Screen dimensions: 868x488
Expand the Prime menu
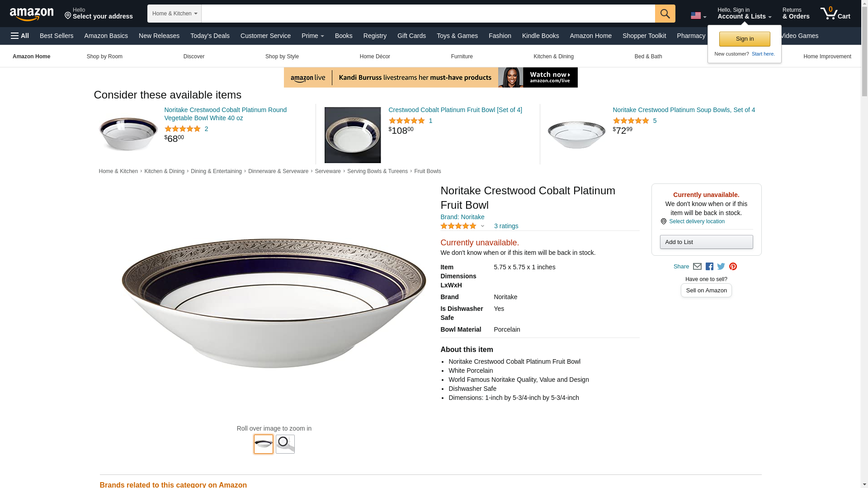pyautogui.click(x=312, y=36)
